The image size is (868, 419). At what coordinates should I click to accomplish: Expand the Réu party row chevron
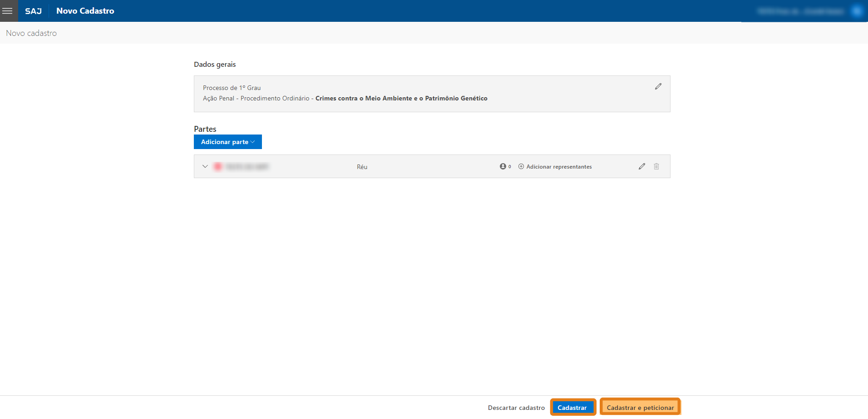tap(205, 166)
